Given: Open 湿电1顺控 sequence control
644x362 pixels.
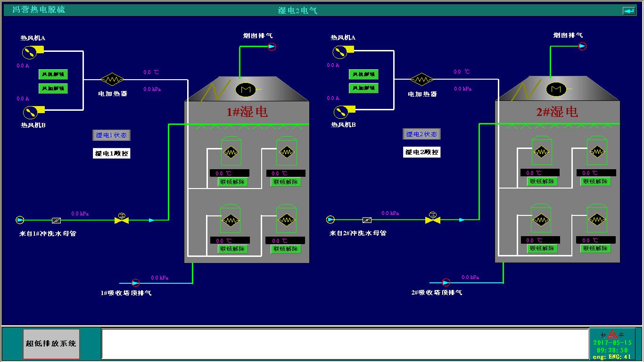Looking at the screenshot, I should [111, 153].
